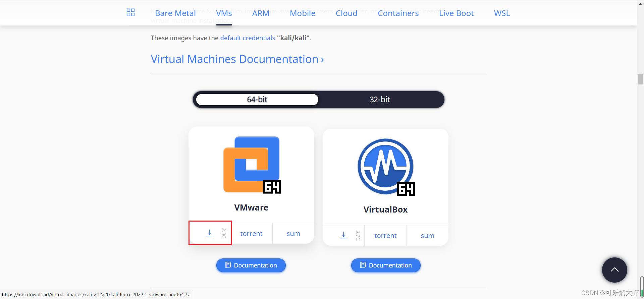Open the Cloud tab
This screenshot has width=644, height=299.
click(x=346, y=13)
